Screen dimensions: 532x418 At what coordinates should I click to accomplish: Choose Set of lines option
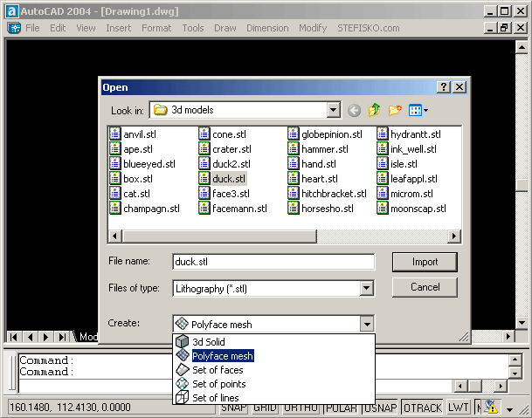216,398
